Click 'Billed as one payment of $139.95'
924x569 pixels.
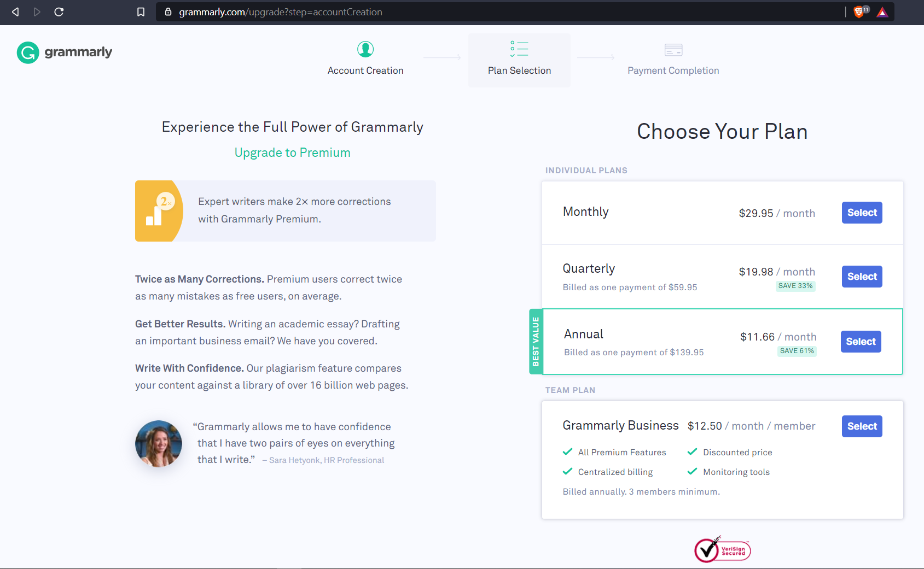(x=634, y=352)
